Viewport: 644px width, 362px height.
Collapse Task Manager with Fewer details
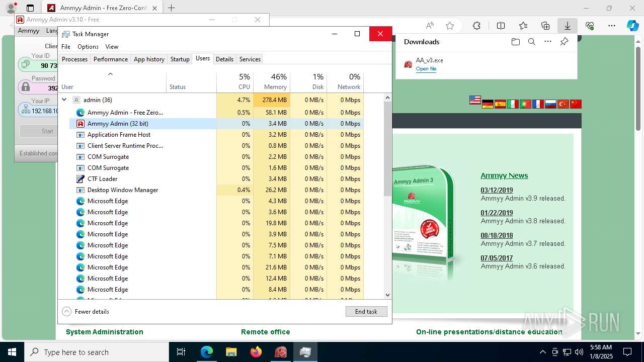[x=86, y=312]
